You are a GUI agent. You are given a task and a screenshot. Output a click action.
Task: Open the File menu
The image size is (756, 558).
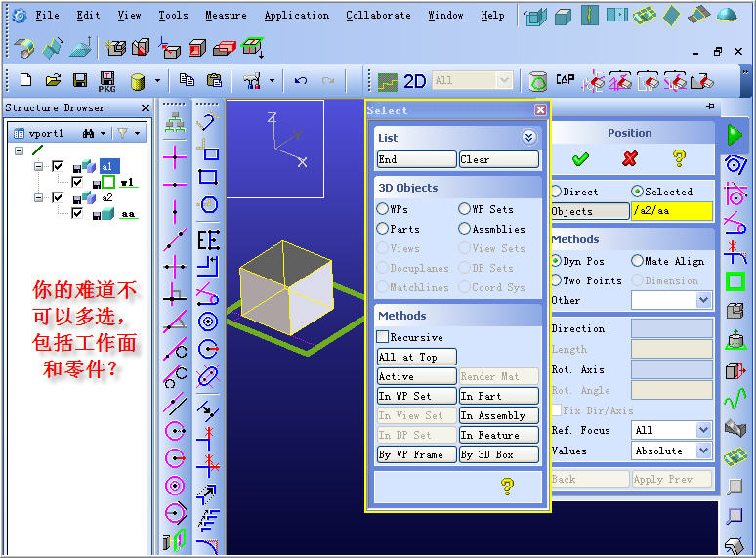pyautogui.click(x=47, y=16)
